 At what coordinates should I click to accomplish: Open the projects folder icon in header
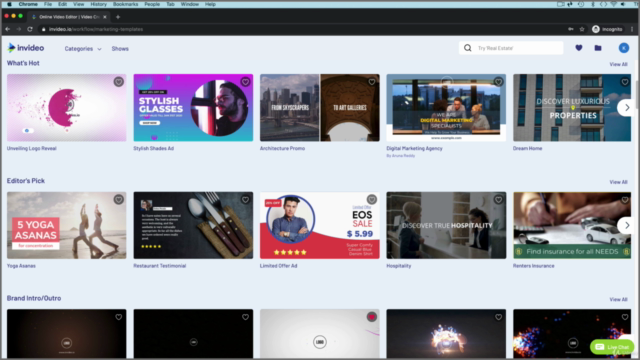[x=598, y=48]
